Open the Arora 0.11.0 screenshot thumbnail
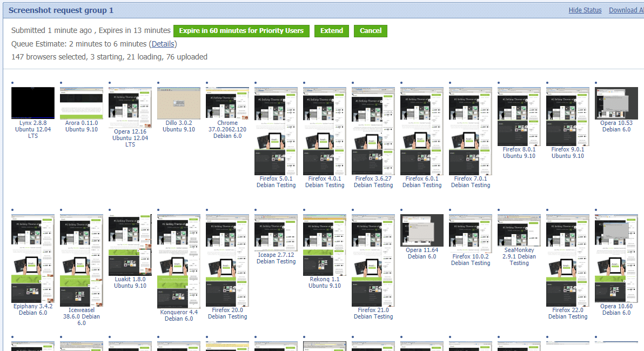Screen dimensions: 644x351 click(82, 103)
